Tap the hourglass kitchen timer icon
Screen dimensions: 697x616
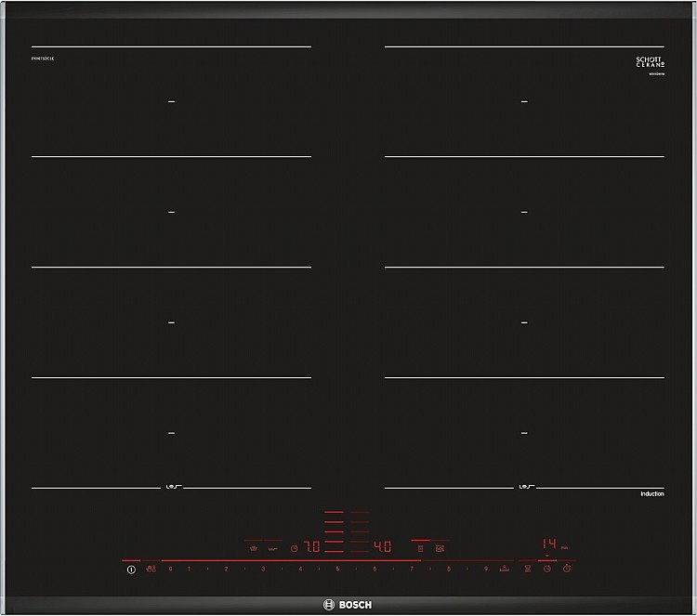528,569
